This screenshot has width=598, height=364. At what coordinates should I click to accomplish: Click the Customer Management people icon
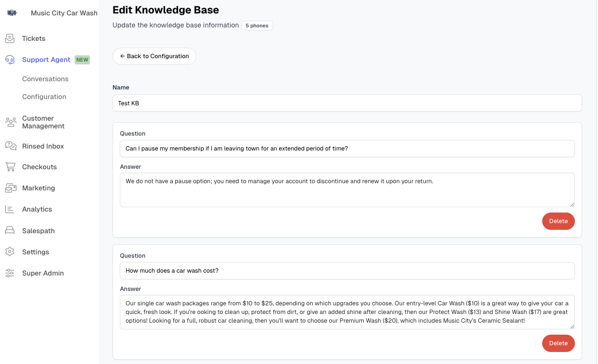(x=10, y=122)
